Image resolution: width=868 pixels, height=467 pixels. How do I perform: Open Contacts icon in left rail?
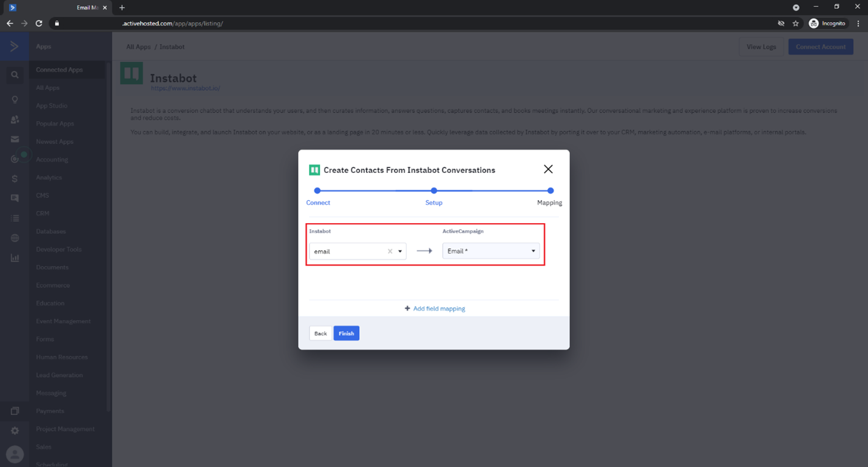click(15, 119)
